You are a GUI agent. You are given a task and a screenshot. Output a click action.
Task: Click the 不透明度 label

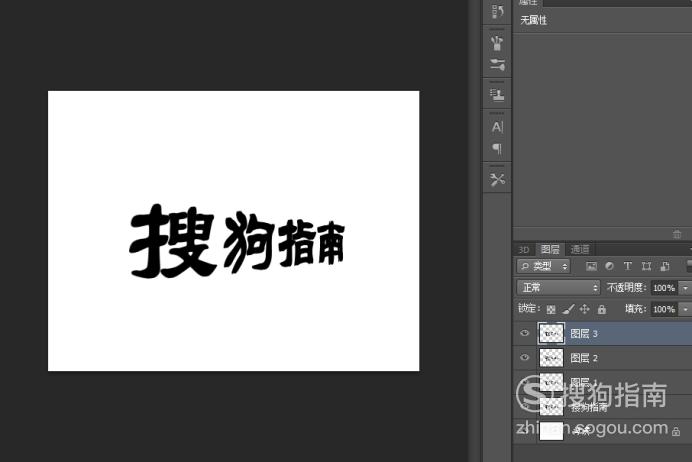pyautogui.click(x=626, y=288)
